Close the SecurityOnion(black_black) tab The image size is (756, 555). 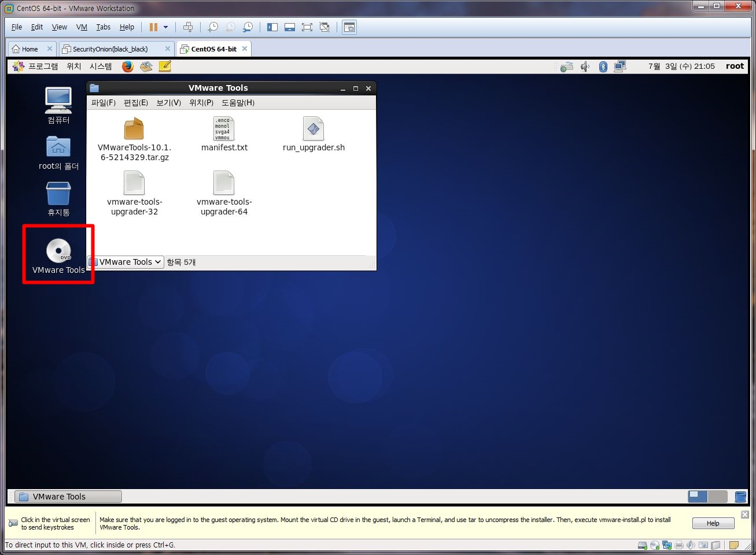click(168, 49)
